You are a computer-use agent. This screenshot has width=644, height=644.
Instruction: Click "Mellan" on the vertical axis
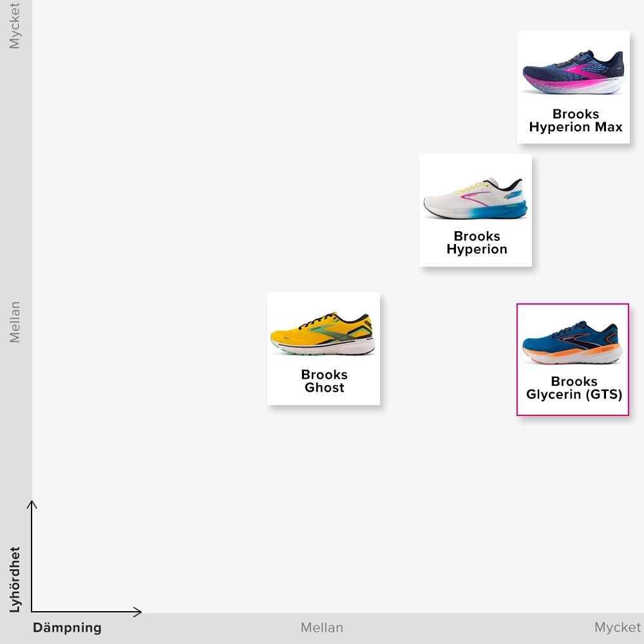coord(15,322)
